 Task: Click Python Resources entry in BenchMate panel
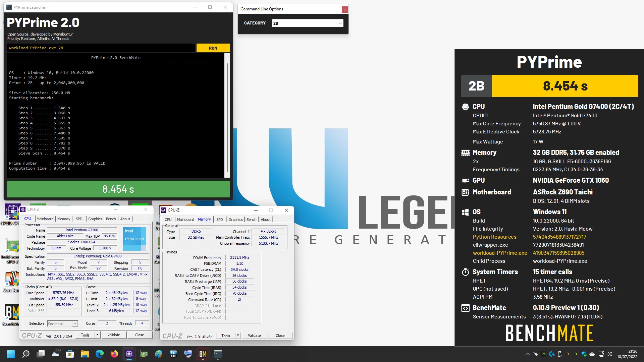click(x=494, y=237)
